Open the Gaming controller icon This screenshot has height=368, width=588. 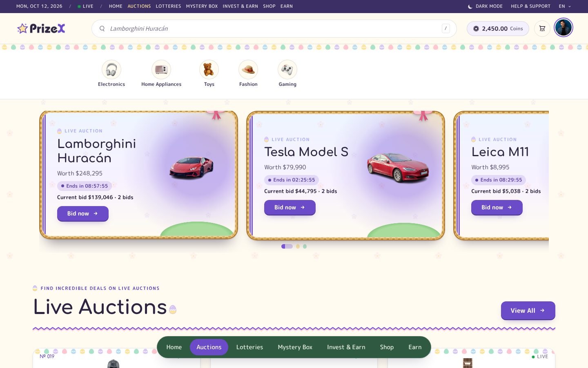tap(287, 70)
